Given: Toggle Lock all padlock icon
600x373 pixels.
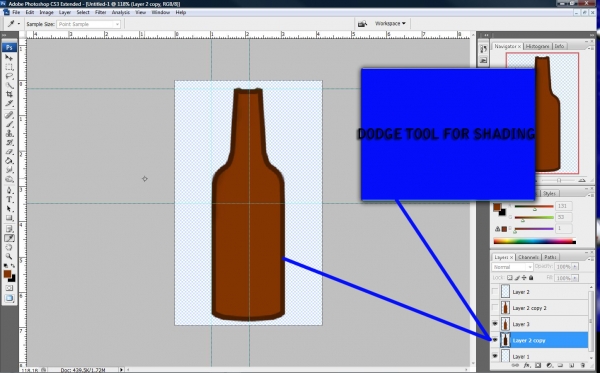Looking at the screenshot, I should point(531,278).
